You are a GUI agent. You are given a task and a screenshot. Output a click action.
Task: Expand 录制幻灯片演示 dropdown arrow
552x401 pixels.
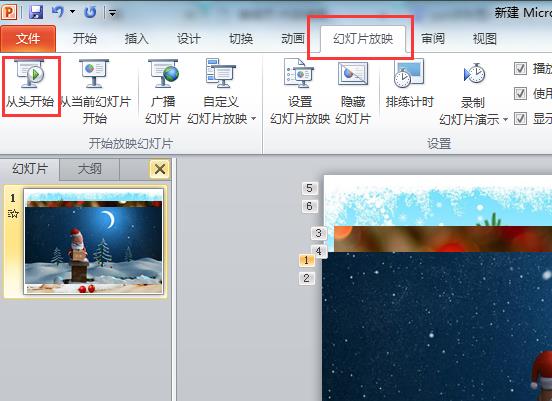pos(505,120)
